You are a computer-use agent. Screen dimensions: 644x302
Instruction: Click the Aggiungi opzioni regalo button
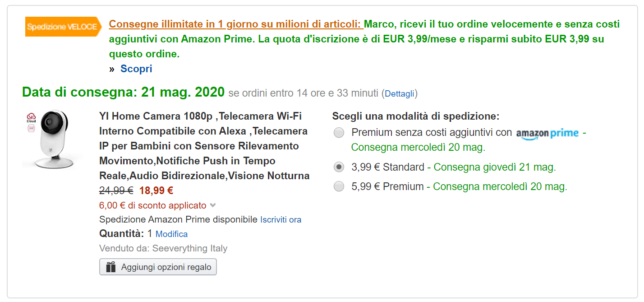158,266
